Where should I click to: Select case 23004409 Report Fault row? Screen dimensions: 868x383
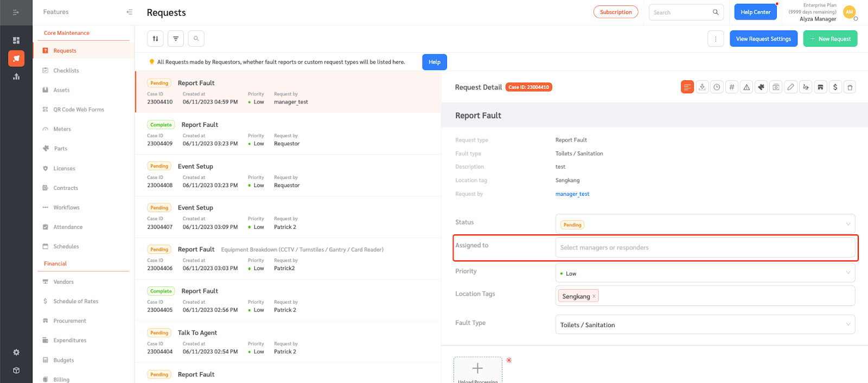click(x=288, y=134)
